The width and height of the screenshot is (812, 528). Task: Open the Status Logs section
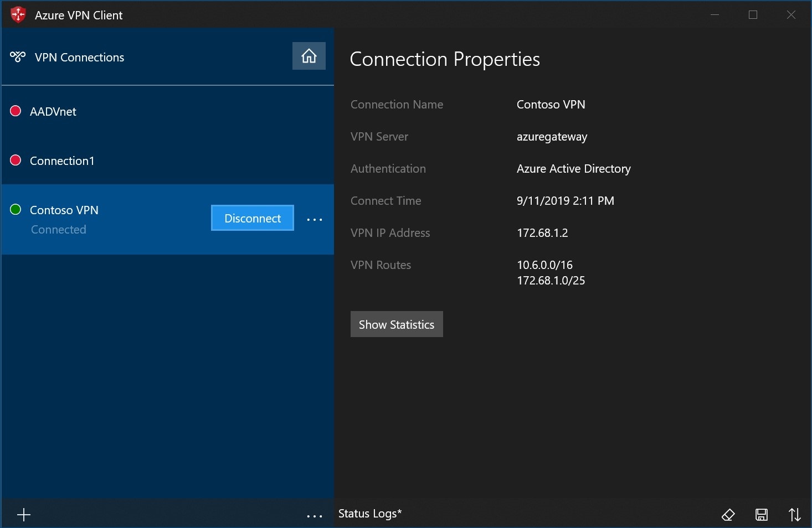(369, 514)
